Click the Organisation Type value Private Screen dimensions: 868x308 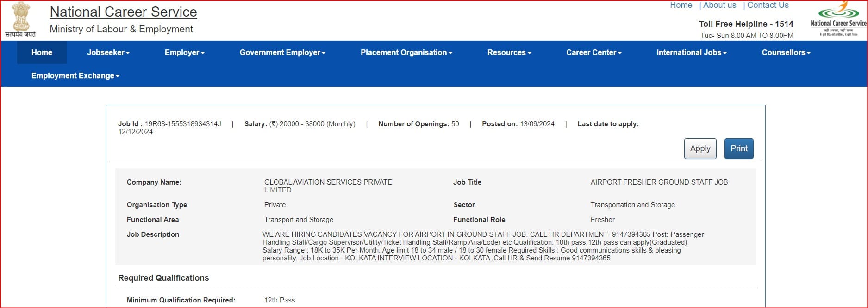pyautogui.click(x=275, y=205)
